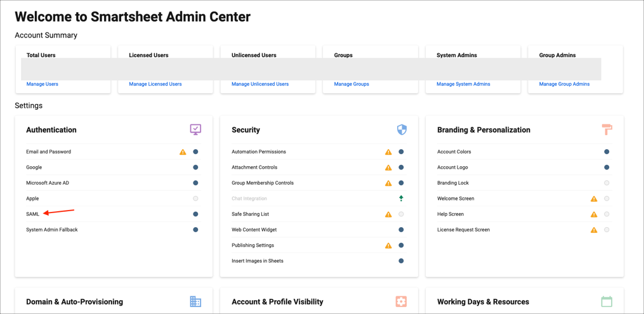Viewport: 644px width, 314px height.
Task: Open the Account Colors setting
Action: coord(454,152)
